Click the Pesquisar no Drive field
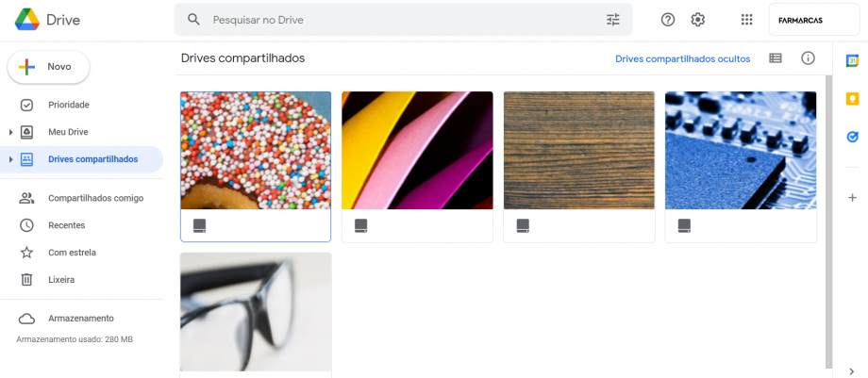 pyautogui.click(x=396, y=20)
